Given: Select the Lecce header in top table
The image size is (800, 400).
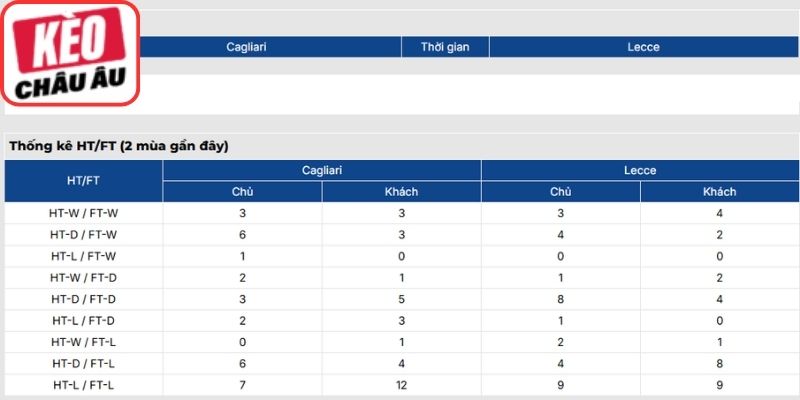Looking at the screenshot, I should pos(643,47).
